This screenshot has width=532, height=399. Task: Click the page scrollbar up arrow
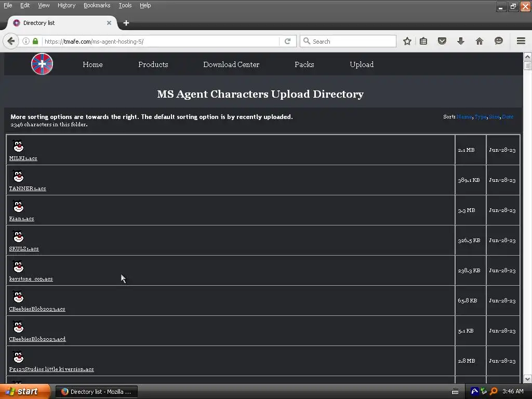[528, 57]
